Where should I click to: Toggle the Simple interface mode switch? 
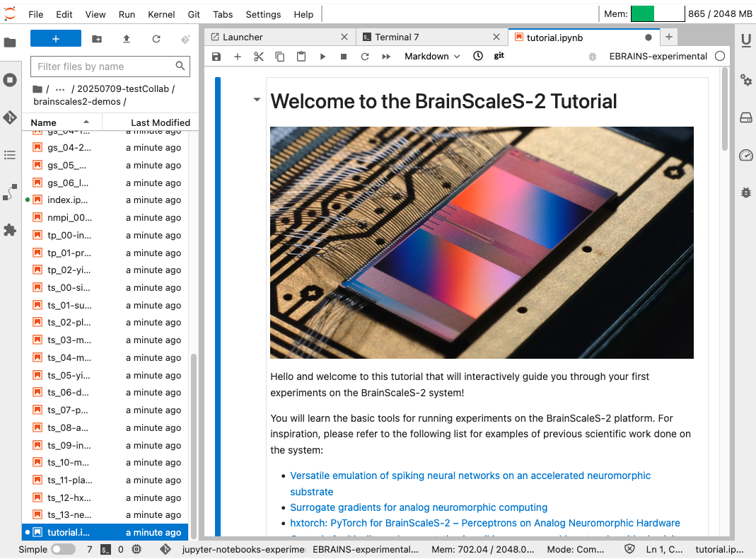[63, 549]
